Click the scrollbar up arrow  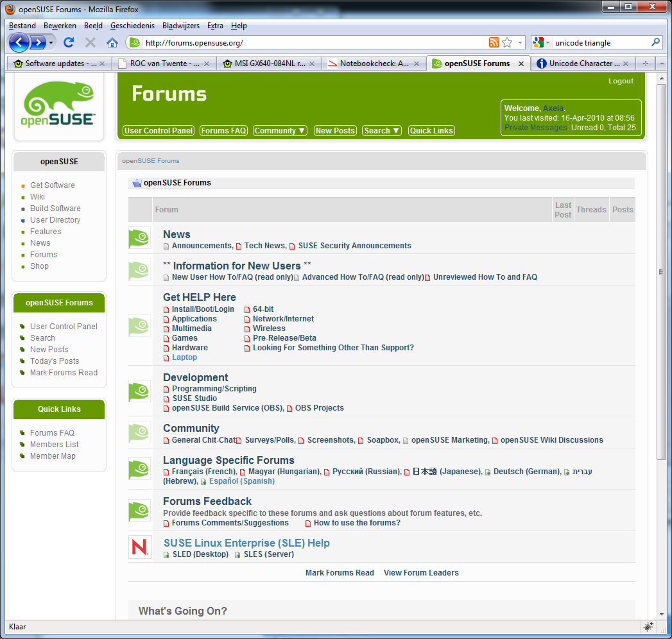click(661, 79)
